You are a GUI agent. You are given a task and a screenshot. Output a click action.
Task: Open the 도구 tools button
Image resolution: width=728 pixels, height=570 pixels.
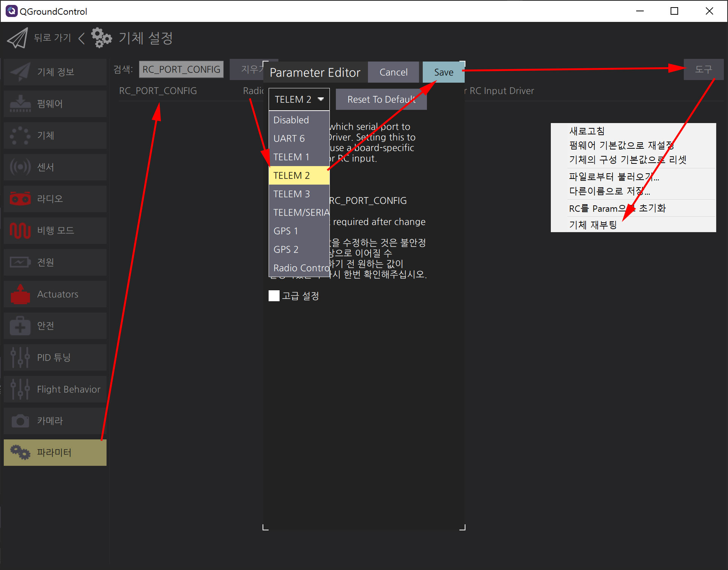point(703,69)
